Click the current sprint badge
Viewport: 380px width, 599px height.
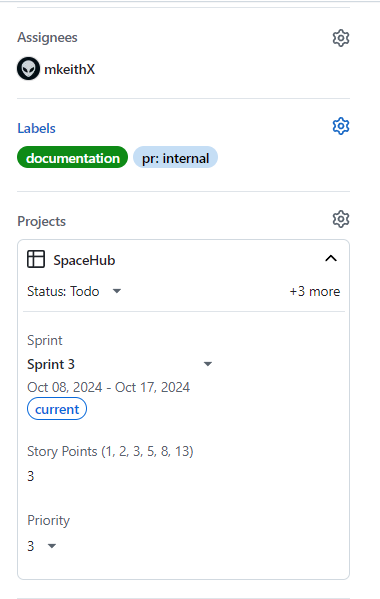pos(57,409)
